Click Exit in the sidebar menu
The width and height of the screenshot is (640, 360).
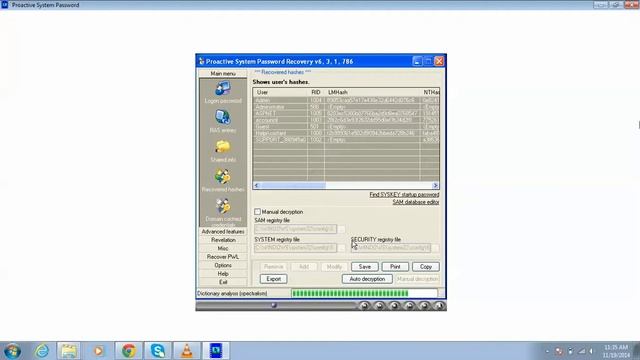click(223, 282)
